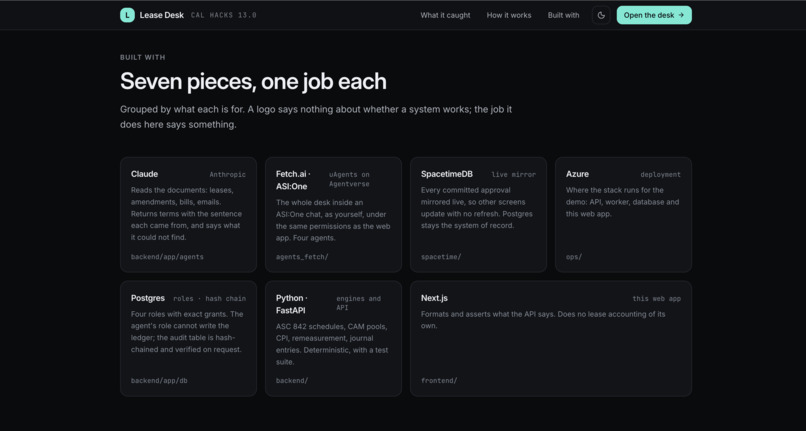
Task: Click the backend/ path in FastAPI card
Action: (x=292, y=381)
